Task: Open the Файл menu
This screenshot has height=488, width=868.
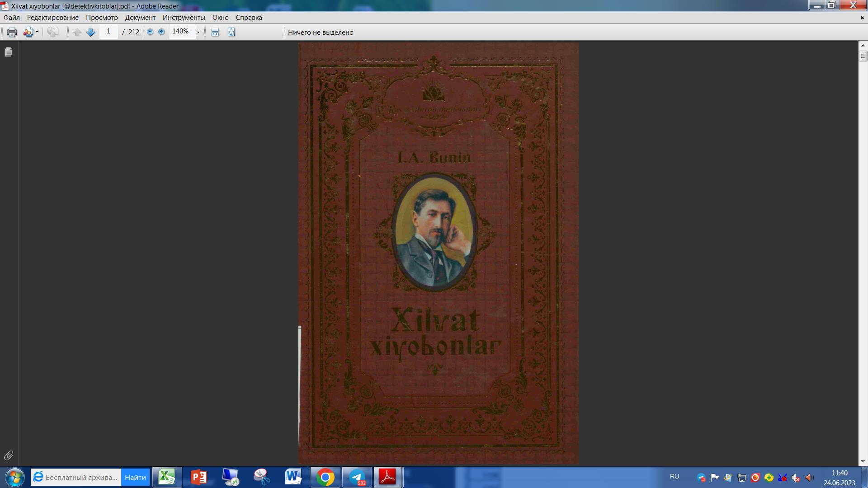Action: [12, 18]
